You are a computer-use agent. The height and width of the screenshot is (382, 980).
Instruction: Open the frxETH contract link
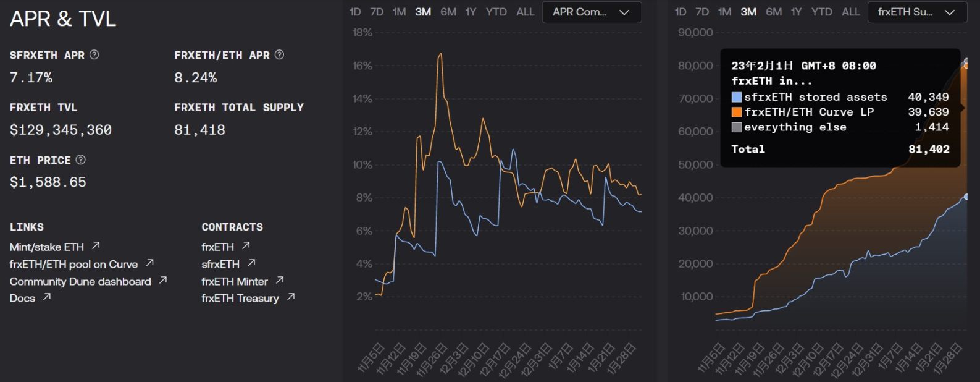[218, 247]
